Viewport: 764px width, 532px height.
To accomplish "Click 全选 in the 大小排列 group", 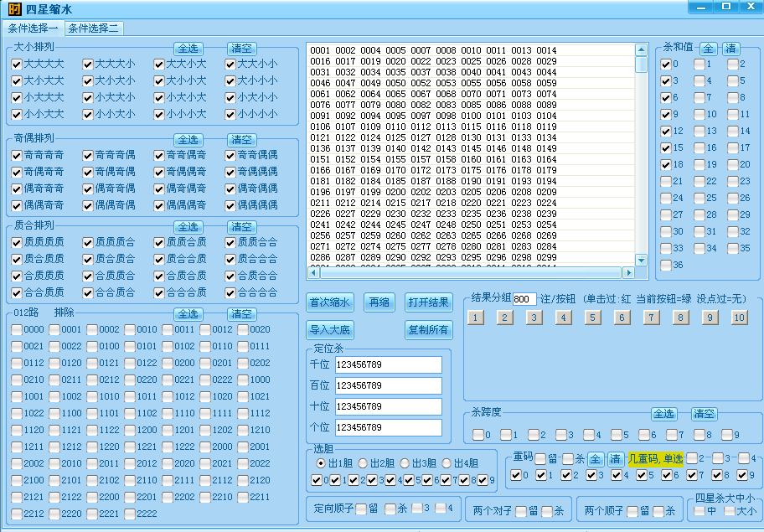I will point(188,49).
